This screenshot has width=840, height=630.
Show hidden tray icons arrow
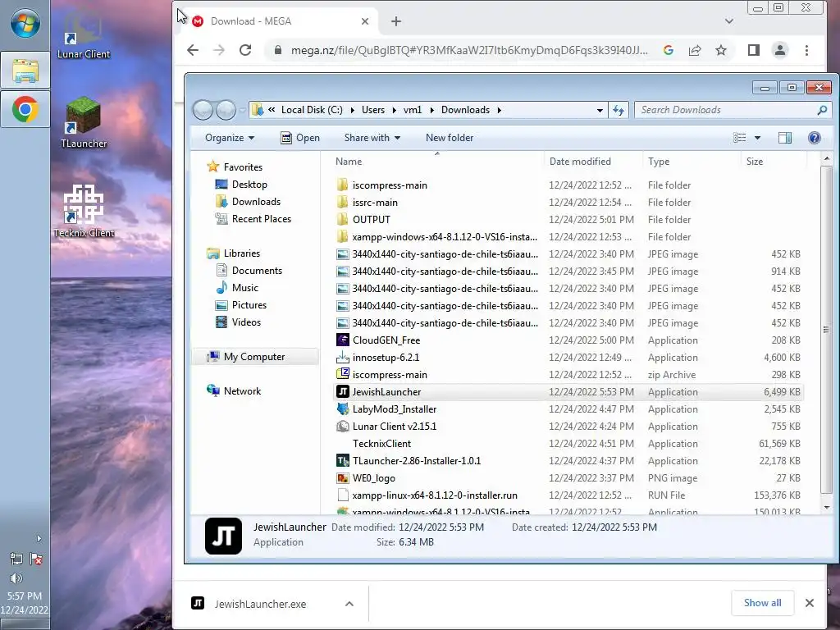pyautogui.click(x=39, y=538)
